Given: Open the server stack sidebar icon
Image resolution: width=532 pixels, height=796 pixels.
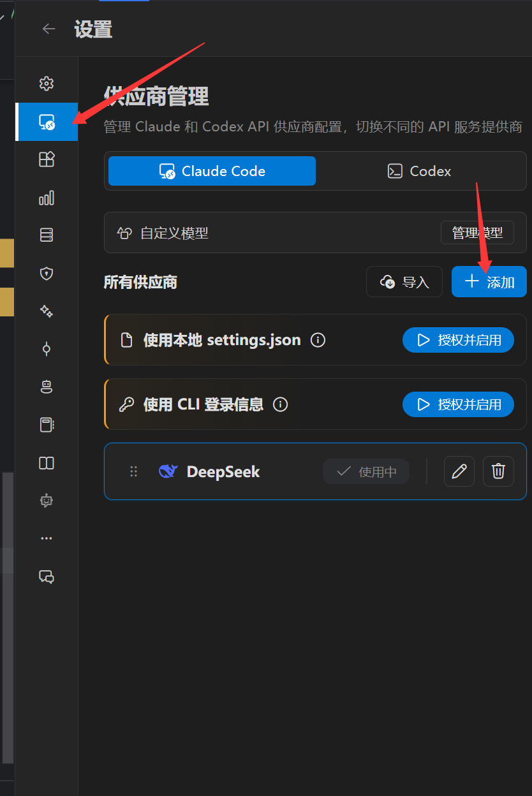Looking at the screenshot, I should pyautogui.click(x=47, y=235).
